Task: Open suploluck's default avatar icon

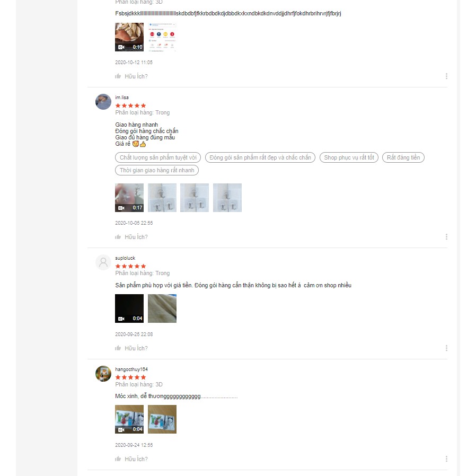Action: [103, 262]
